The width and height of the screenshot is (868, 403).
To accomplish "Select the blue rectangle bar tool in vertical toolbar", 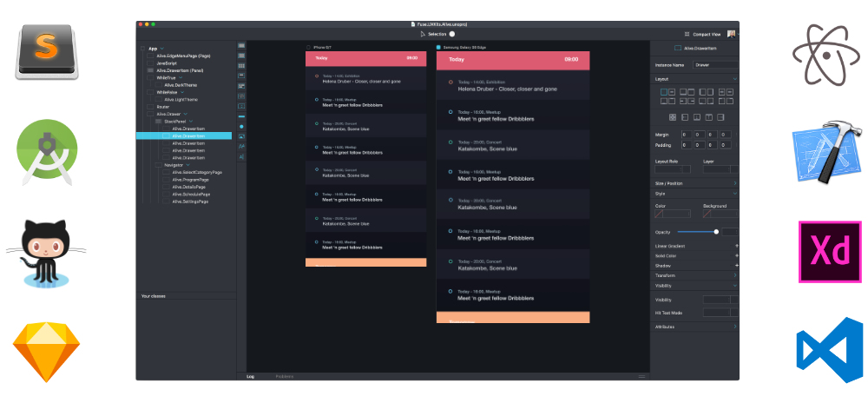I will [241, 116].
